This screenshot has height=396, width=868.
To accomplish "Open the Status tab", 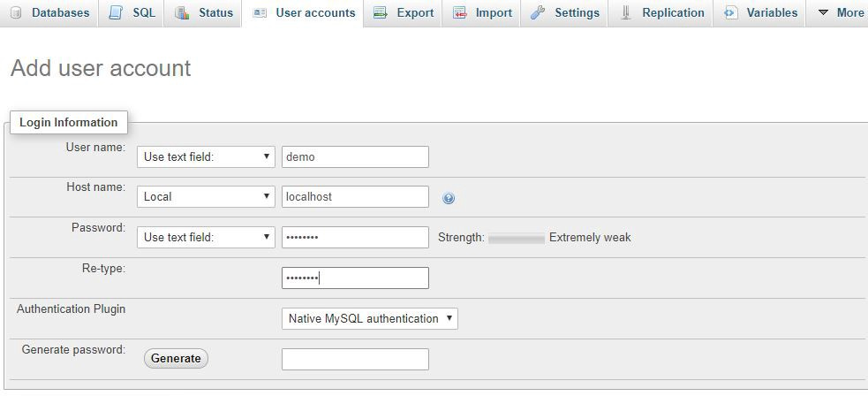I will [x=204, y=12].
